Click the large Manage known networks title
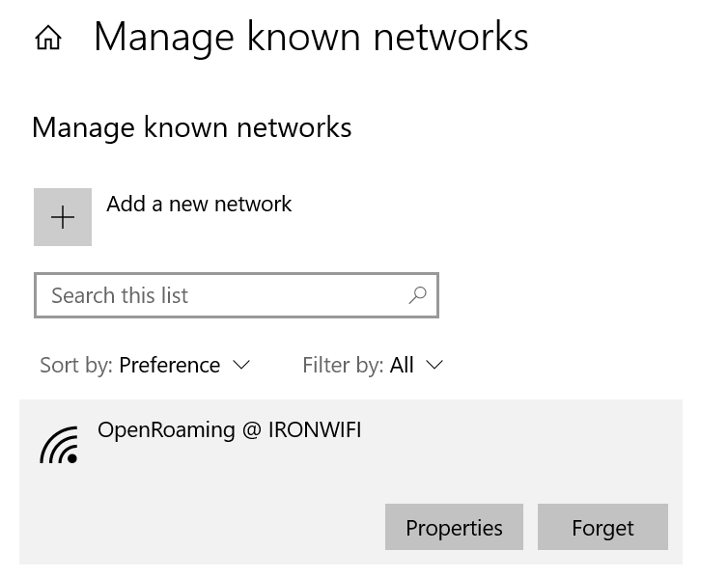This screenshot has width=728, height=578. coord(311,37)
